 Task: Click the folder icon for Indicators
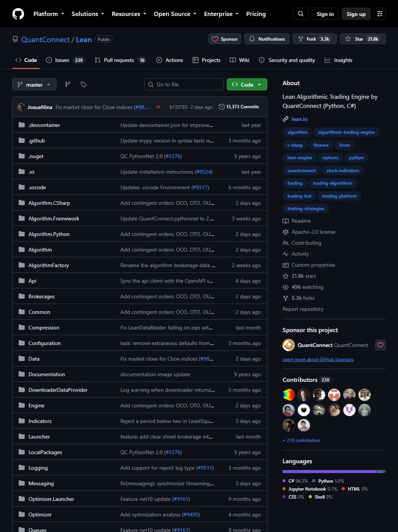pyautogui.click(x=22, y=421)
